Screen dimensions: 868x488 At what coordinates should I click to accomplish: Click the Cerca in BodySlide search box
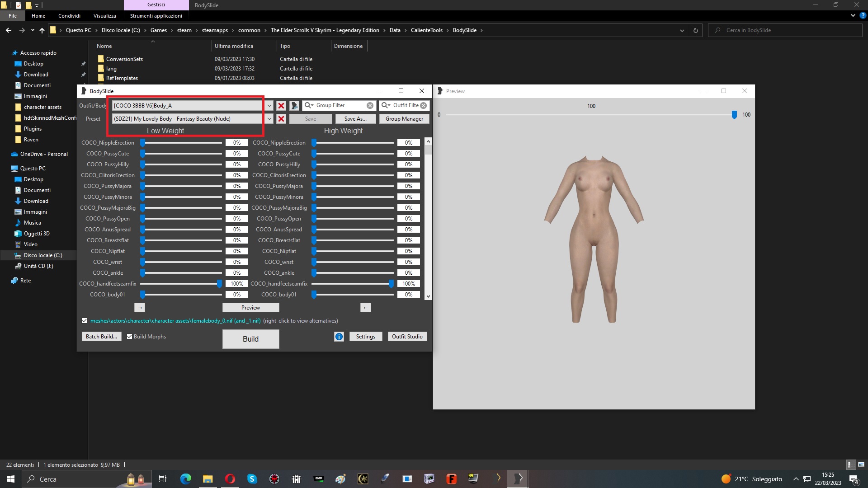coord(785,30)
